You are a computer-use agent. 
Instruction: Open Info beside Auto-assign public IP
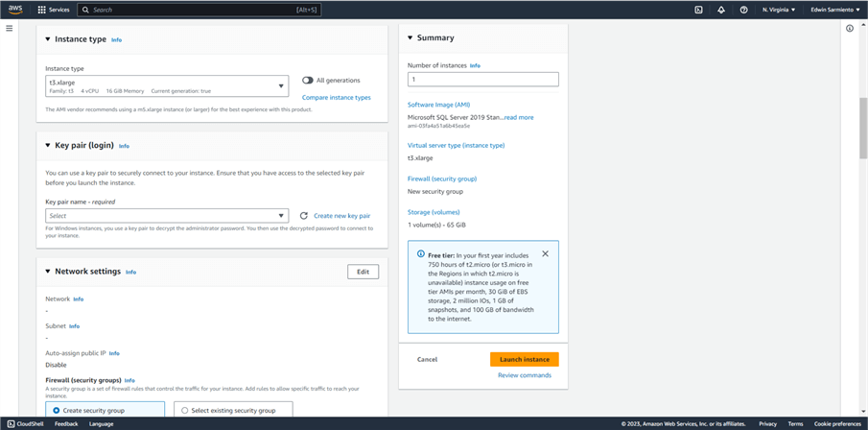point(114,353)
